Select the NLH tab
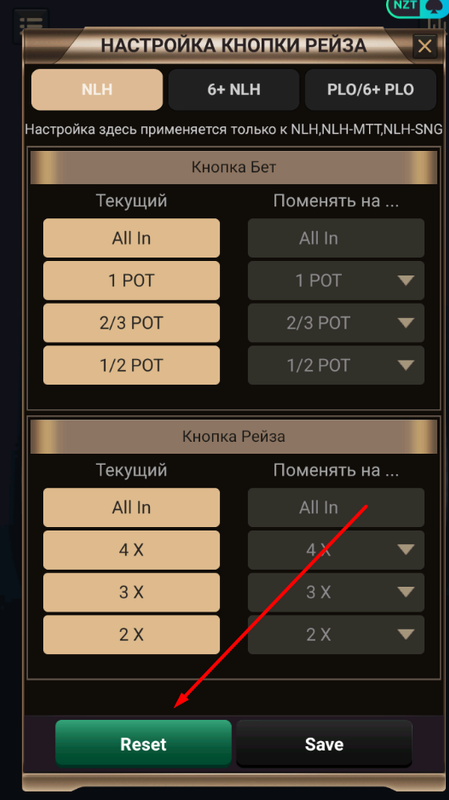The height and width of the screenshot is (800, 449). coord(97,90)
